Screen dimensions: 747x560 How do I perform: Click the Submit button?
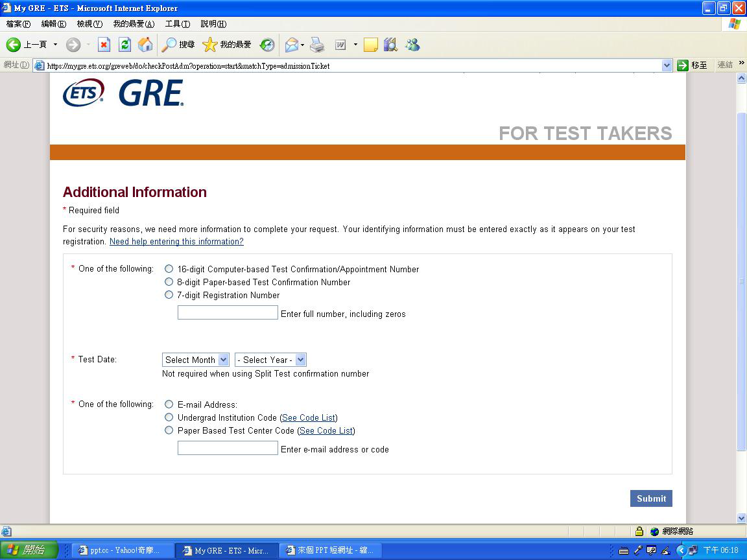coord(651,498)
